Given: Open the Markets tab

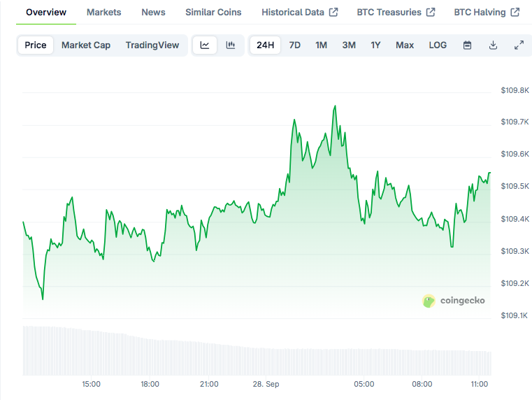Looking at the screenshot, I should [103, 13].
